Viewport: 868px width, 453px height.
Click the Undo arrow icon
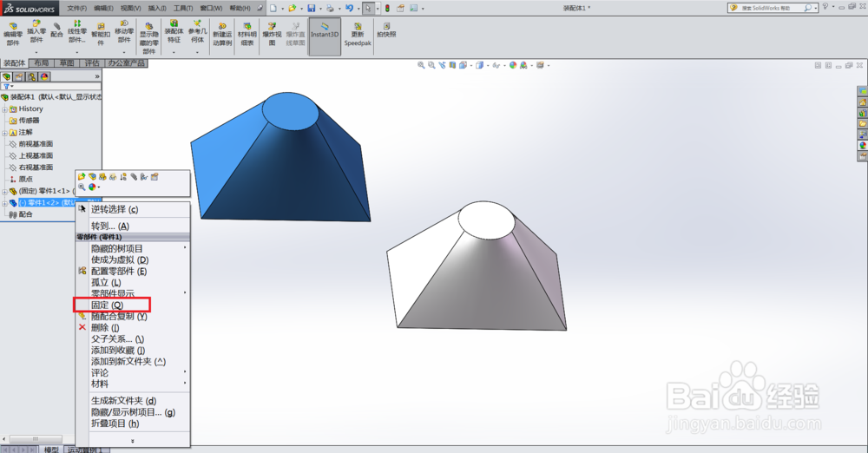pyautogui.click(x=349, y=9)
